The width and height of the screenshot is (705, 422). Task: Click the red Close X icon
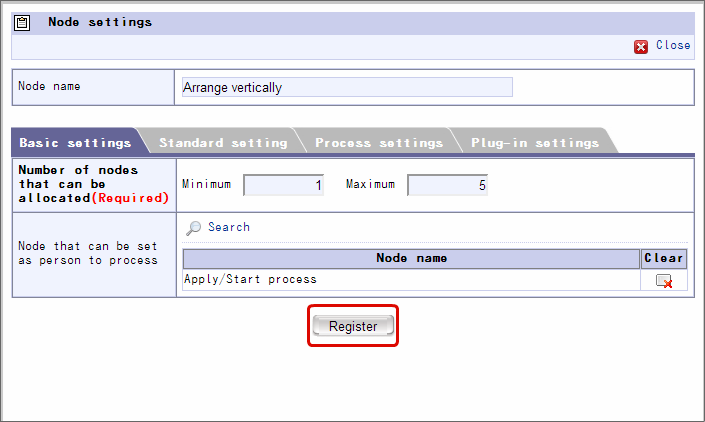point(641,47)
